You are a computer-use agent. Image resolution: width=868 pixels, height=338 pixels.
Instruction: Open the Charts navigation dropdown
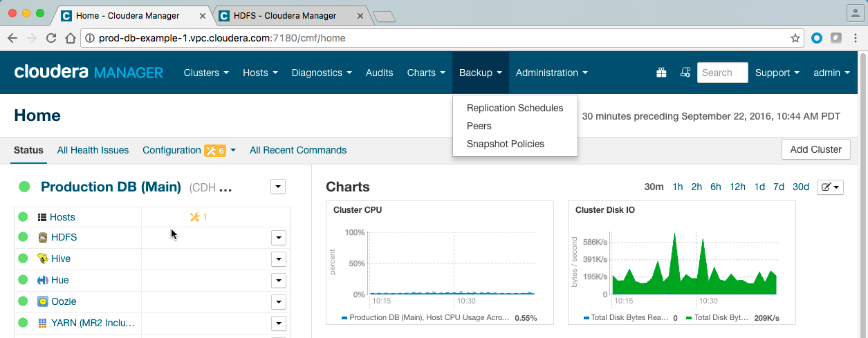tap(426, 73)
